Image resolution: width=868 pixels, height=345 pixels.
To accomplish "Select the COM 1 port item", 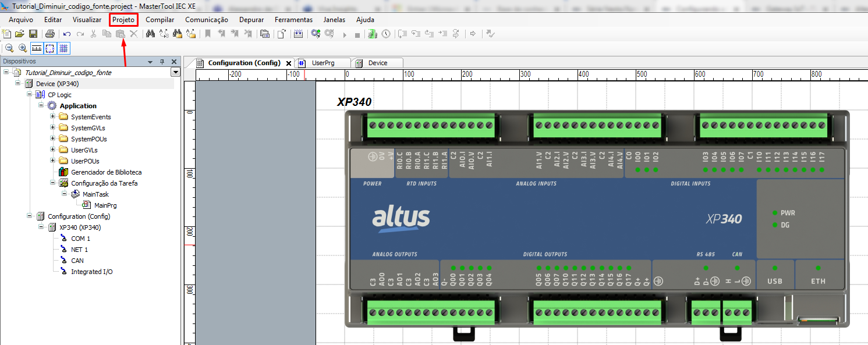I will coord(80,239).
